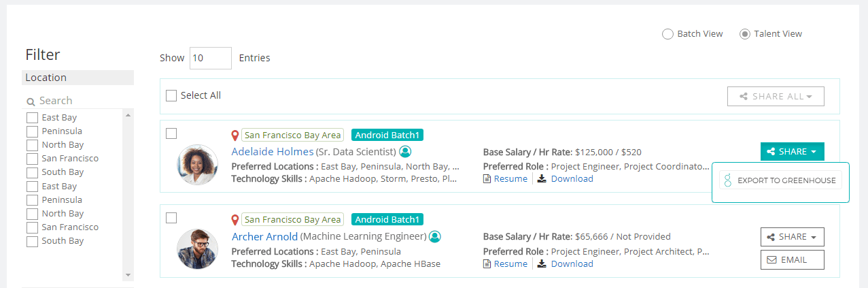
Task: Click Adelaide Holmes's download icon
Action: 542,179
